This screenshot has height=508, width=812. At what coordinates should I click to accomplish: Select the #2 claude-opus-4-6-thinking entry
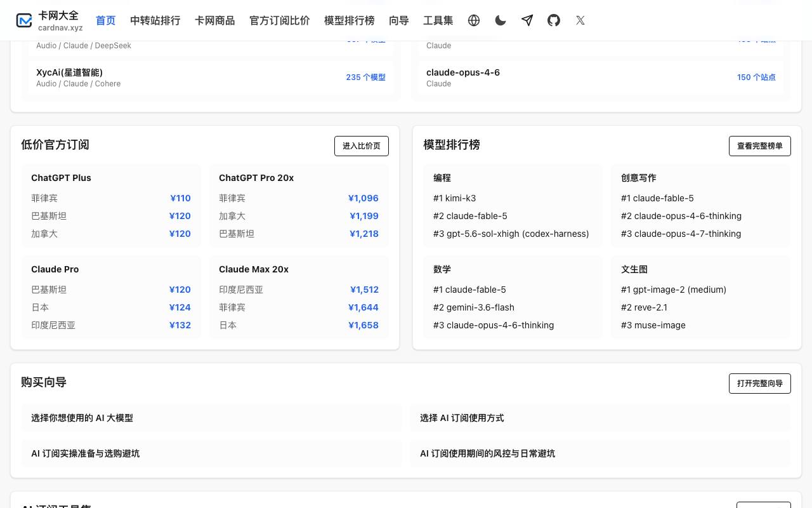point(681,216)
